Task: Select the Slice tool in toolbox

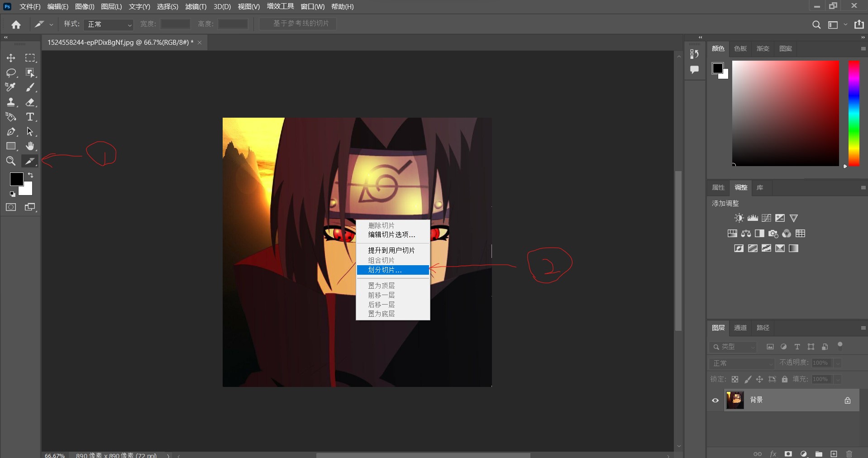Action: (x=30, y=161)
